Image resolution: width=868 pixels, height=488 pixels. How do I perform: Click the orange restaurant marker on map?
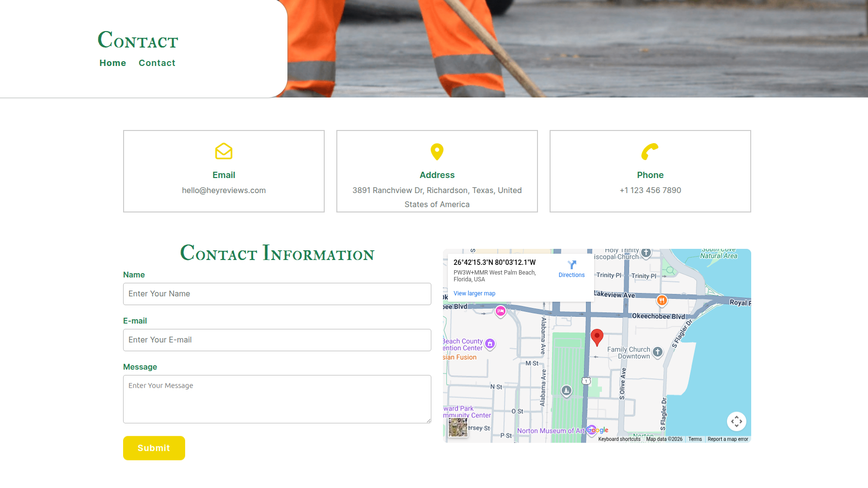[x=662, y=300]
